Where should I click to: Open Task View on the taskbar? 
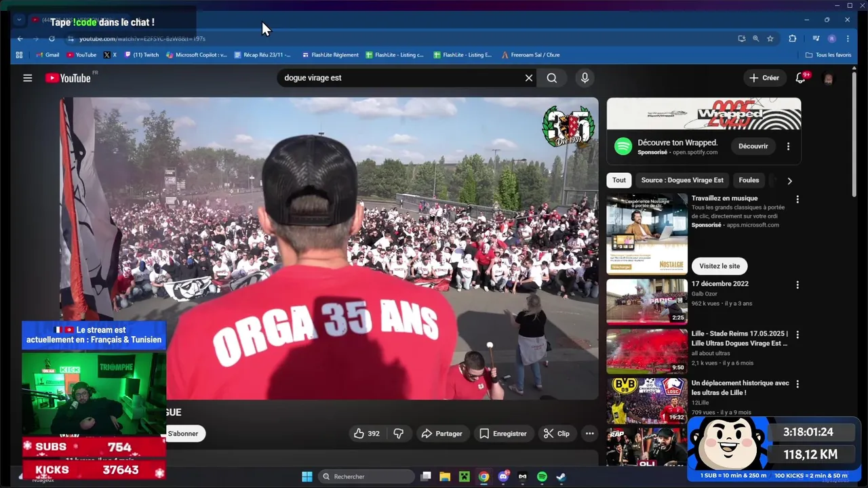[x=426, y=476]
